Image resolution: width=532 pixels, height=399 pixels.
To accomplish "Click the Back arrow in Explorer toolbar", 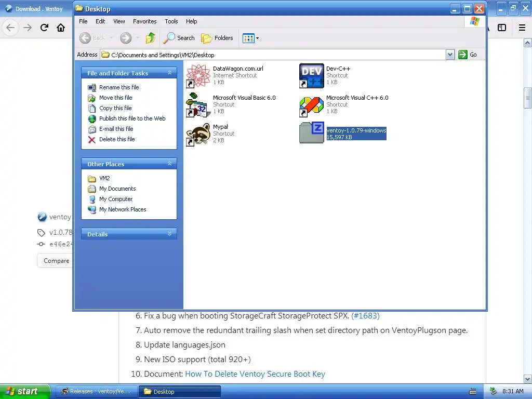I will 85,38.
